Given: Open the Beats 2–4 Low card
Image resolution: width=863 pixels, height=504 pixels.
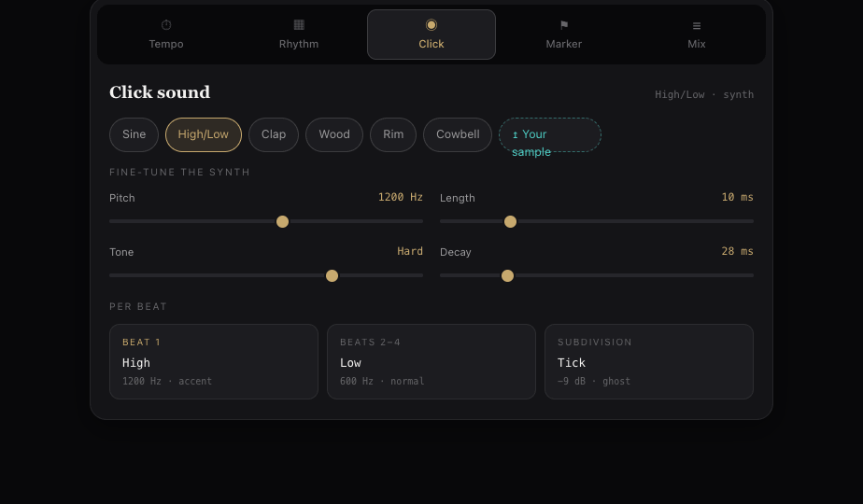Looking at the screenshot, I should point(431,361).
